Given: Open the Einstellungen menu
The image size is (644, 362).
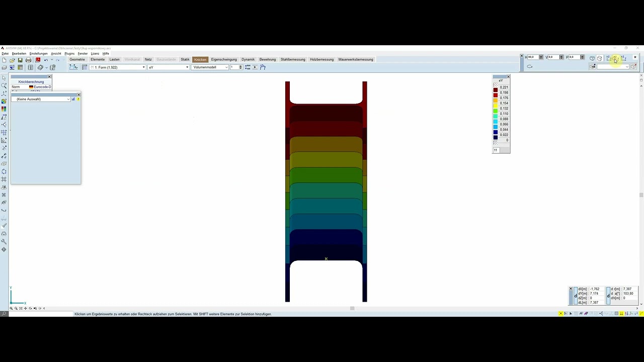Looking at the screenshot, I should coord(38,53).
